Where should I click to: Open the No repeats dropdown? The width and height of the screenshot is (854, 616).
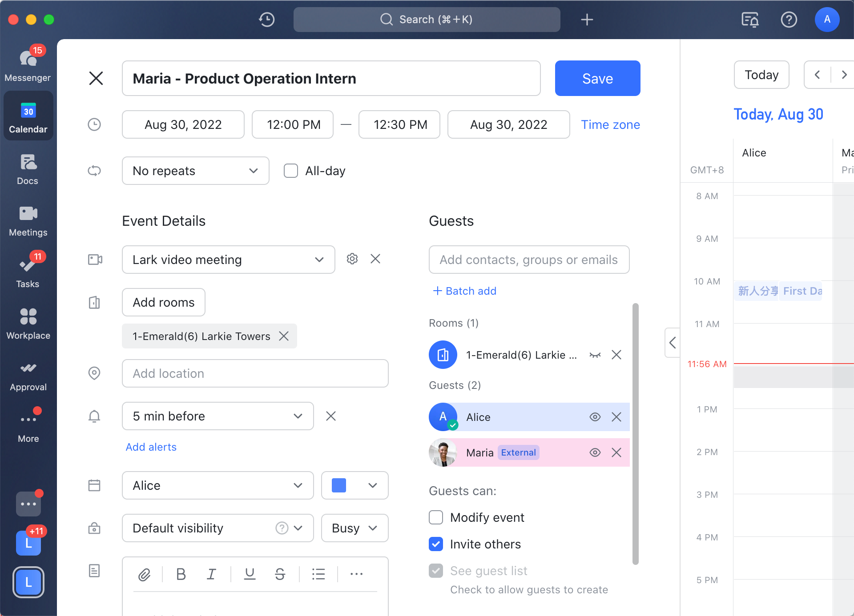coord(195,170)
